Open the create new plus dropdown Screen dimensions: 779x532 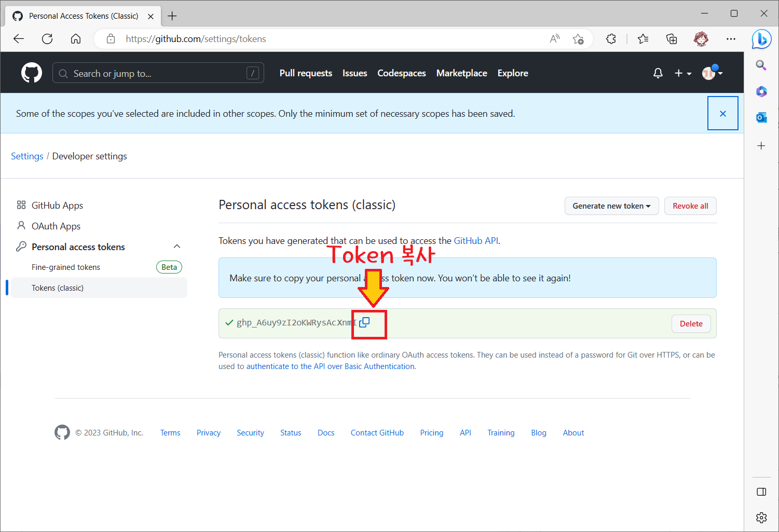point(682,73)
